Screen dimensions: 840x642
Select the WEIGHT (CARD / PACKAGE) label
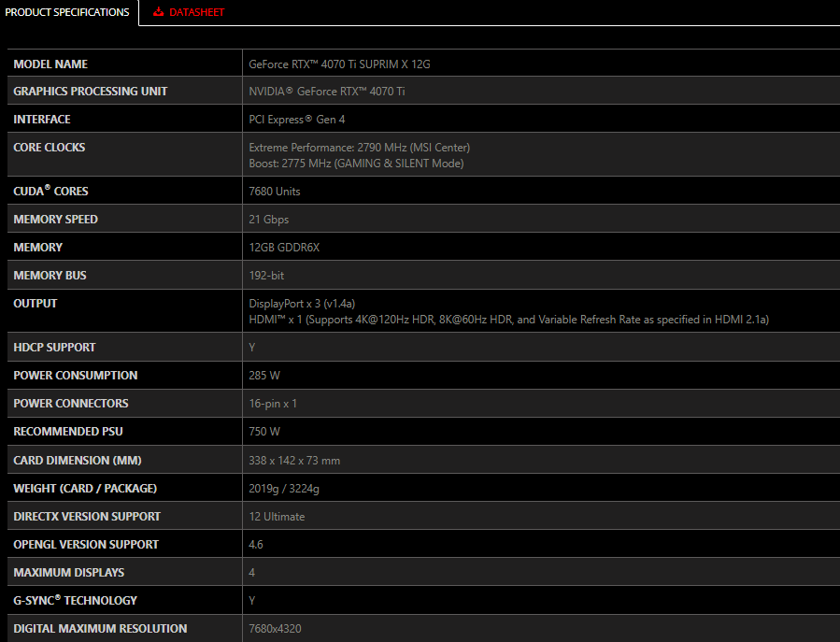pyautogui.click(x=85, y=489)
